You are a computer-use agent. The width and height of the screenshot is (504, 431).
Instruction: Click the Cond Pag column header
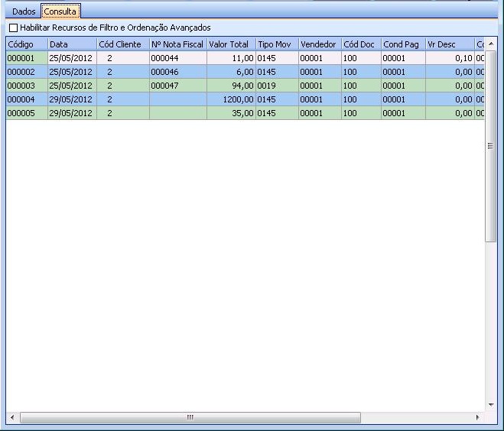(x=402, y=44)
